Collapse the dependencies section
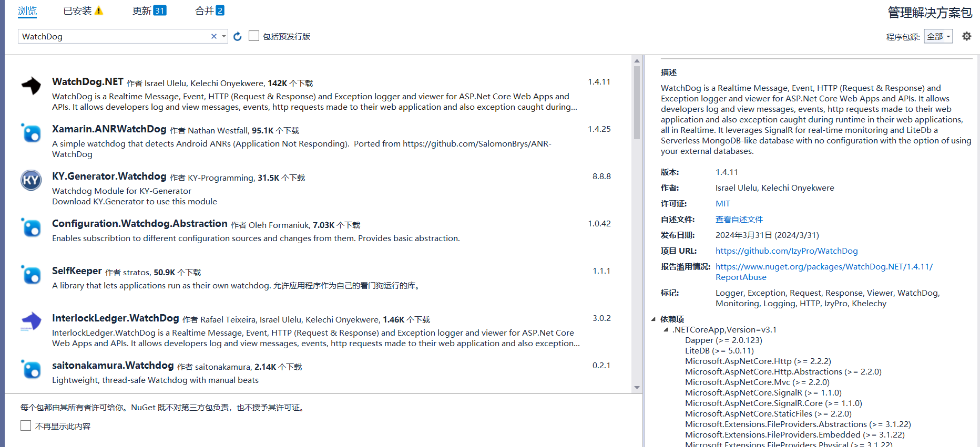 pyautogui.click(x=654, y=319)
